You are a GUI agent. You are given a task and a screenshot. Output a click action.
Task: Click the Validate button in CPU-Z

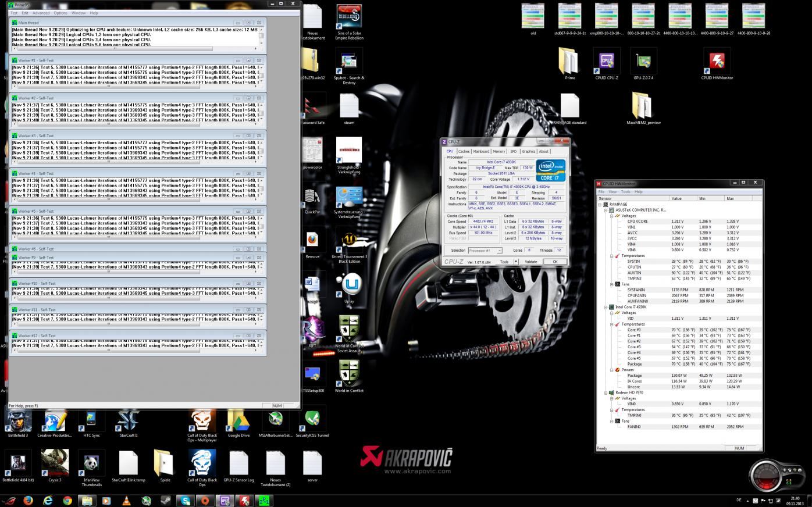coord(530,262)
